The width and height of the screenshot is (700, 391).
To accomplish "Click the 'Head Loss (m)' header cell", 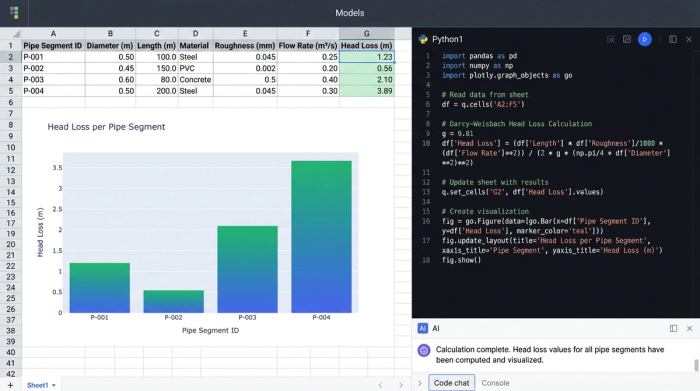I will tap(367, 46).
